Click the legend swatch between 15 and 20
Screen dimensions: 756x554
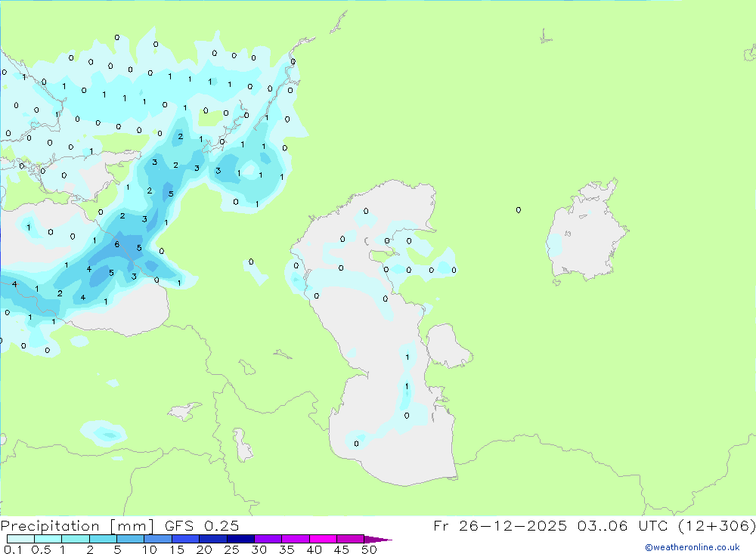(185, 539)
